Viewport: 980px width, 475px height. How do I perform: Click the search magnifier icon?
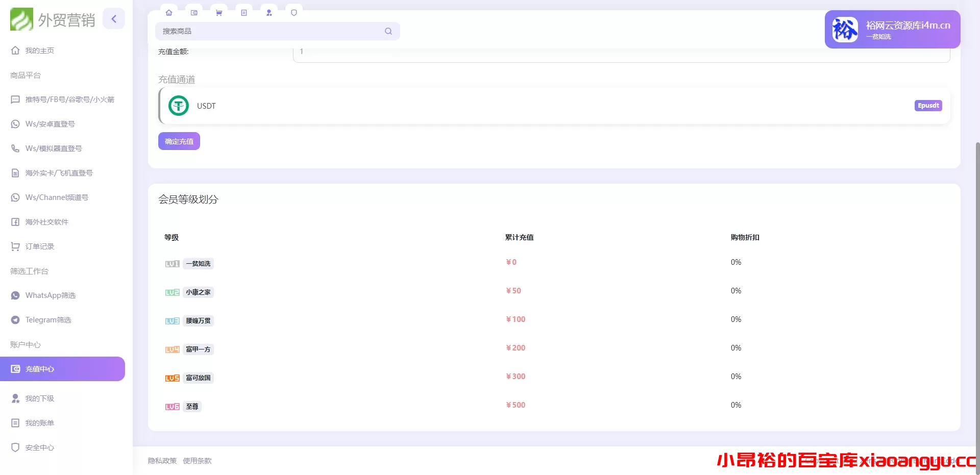pyautogui.click(x=388, y=31)
